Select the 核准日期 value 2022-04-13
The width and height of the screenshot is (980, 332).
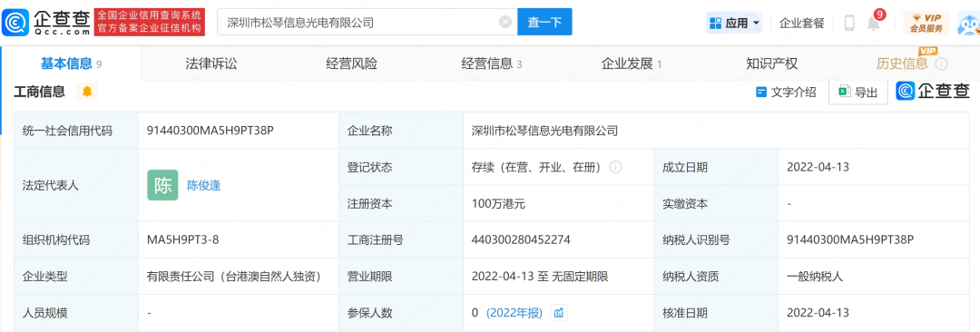pos(818,313)
